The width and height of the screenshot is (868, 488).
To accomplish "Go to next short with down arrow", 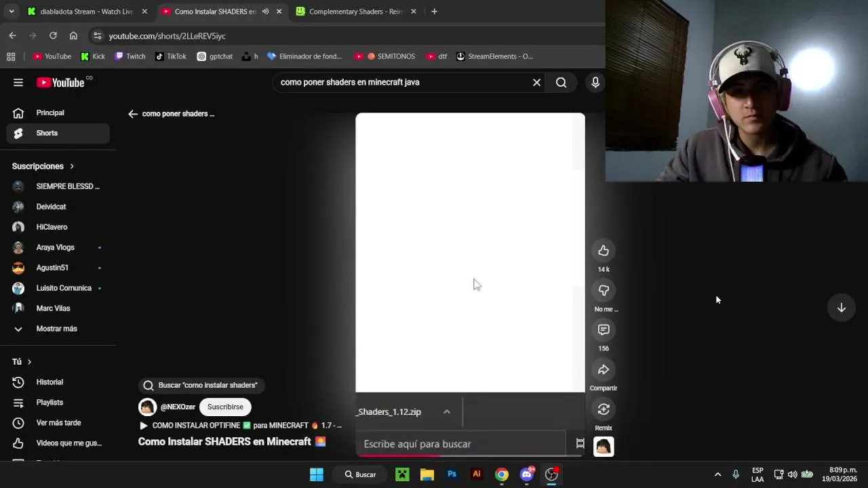I will [841, 308].
